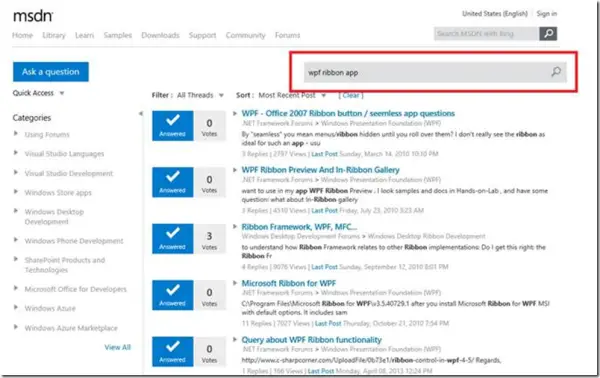Open the Forums nav item

click(x=287, y=35)
